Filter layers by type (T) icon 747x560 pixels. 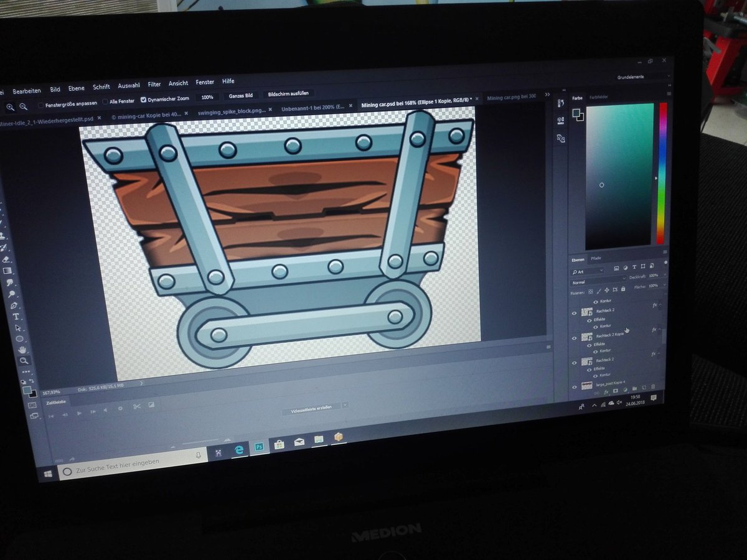pyautogui.click(x=634, y=267)
